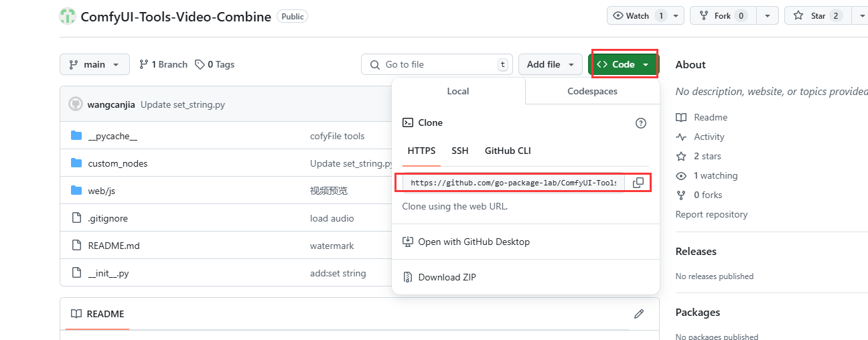The image size is (868, 340).
Task: Click the copy URL to clipboard icon
Action: (638, 183)
